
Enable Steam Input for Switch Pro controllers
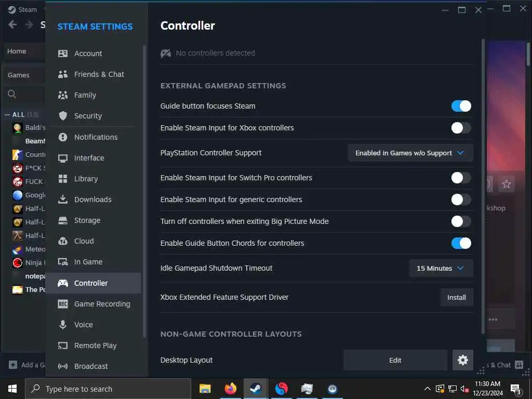tap(461, 178)
